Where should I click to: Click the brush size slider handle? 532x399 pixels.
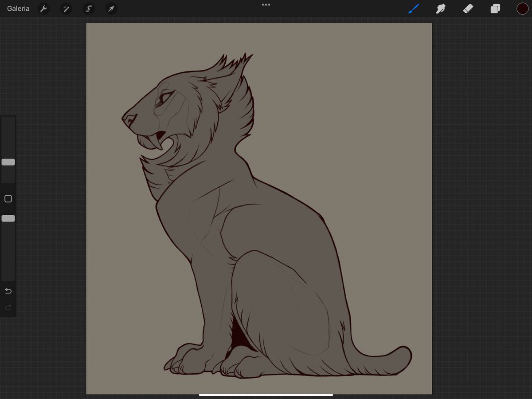coord(8,162)
